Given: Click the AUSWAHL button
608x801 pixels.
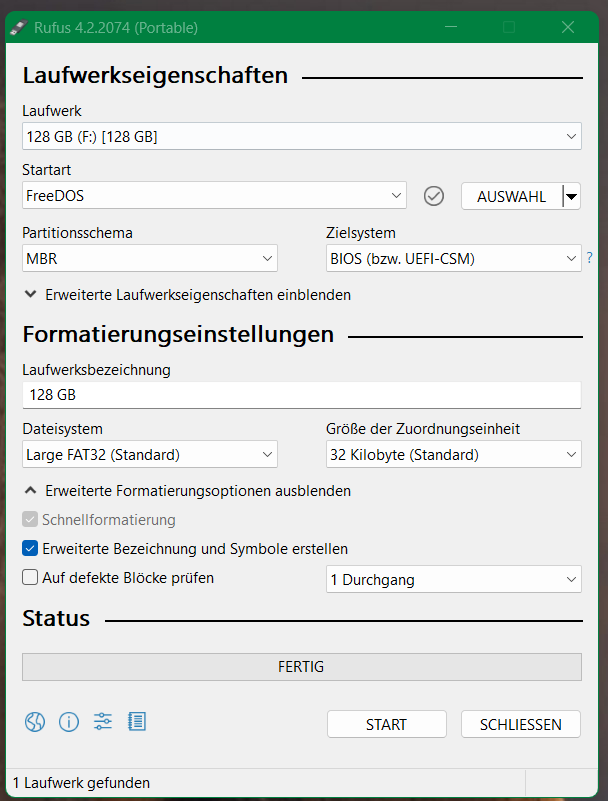Looking at the screenshot, I should pyautogui.click(x=511, y=196).
